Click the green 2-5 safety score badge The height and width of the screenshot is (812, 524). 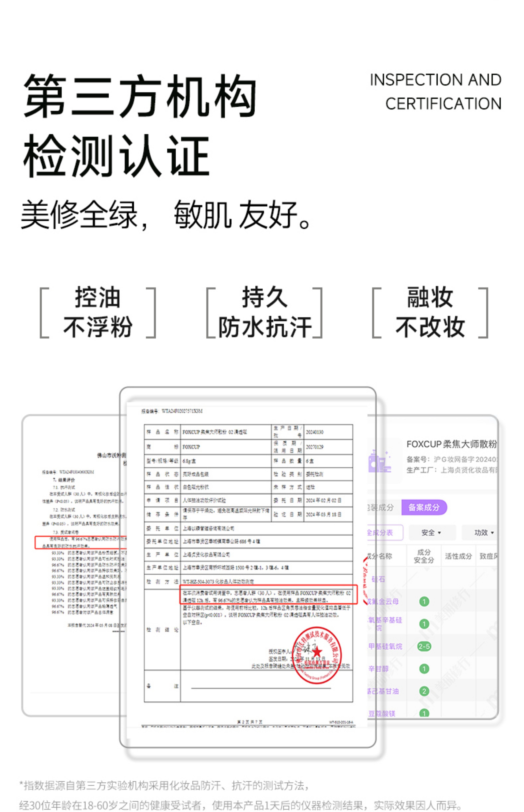424,647
